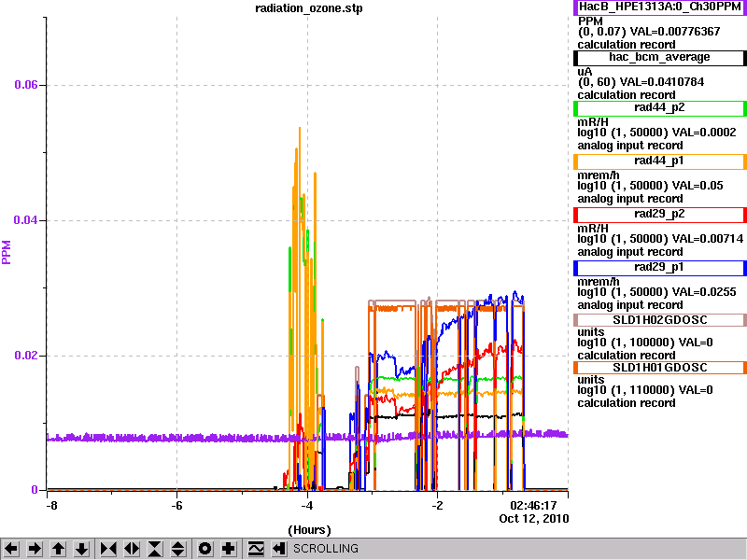Click the -2 hours x-axis label

pos(437,505)
